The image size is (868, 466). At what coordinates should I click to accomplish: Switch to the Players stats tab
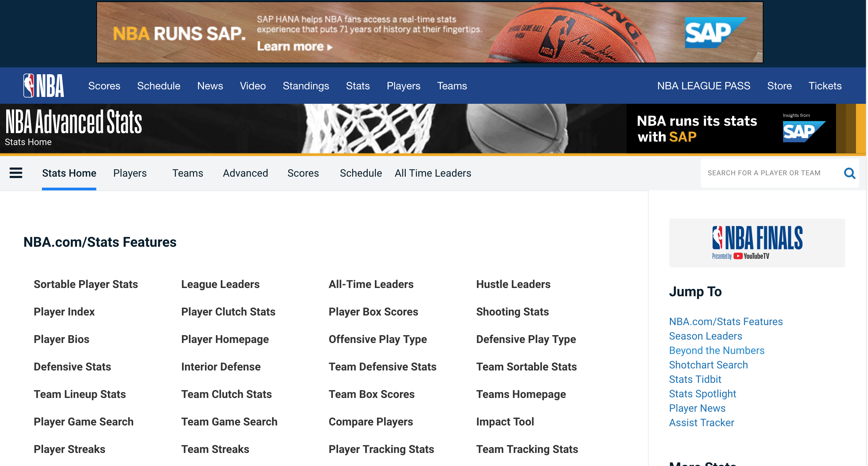(130, 173)
